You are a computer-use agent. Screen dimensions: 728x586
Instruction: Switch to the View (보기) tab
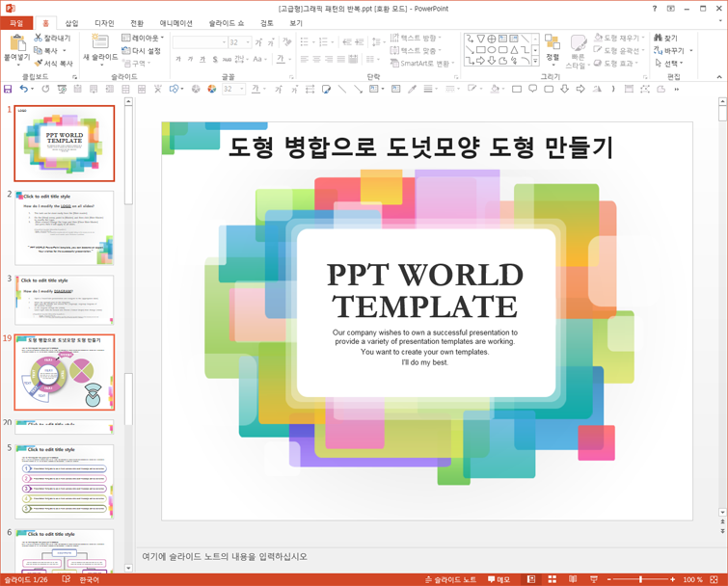(x=296, y=23)
